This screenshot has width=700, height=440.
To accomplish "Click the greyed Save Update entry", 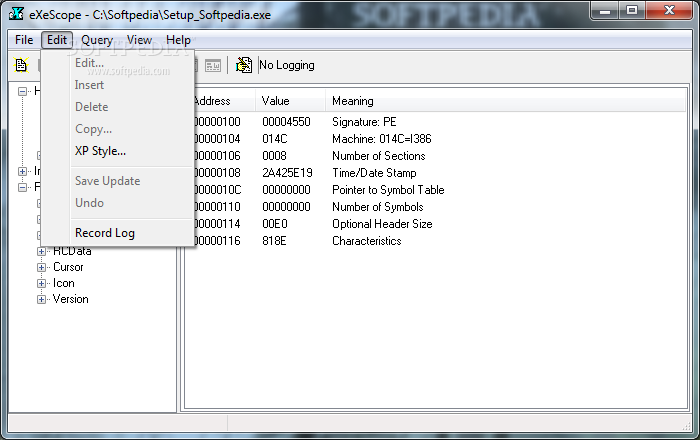I will 108,181.
